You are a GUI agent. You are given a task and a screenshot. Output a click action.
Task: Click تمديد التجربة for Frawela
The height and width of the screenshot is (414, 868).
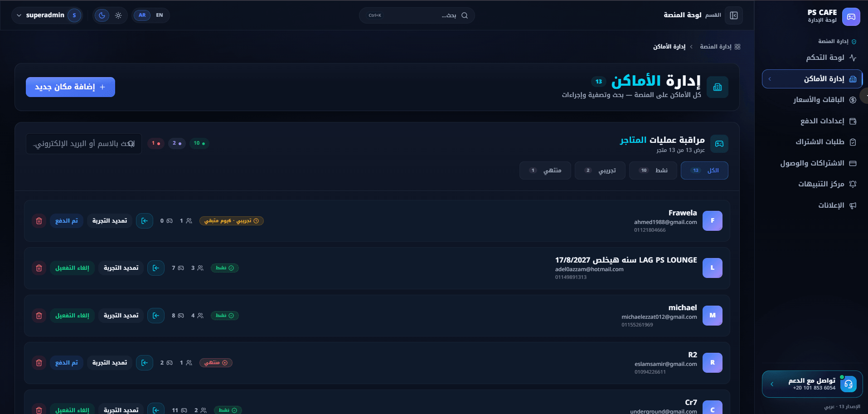(110, 221)
